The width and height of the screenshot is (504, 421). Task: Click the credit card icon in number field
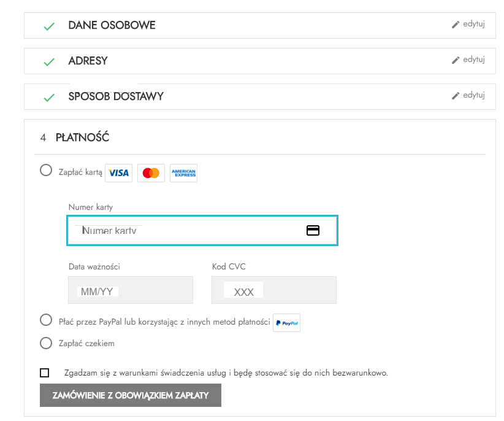pyautogui.click(x=313, y=230)
